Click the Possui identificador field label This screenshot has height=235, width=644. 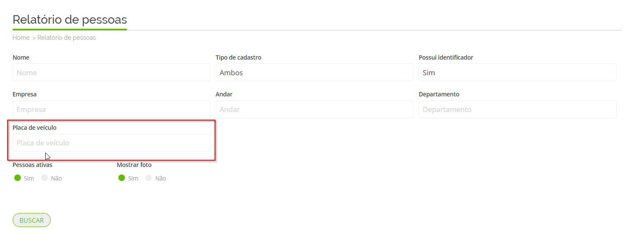click(446, 57)
